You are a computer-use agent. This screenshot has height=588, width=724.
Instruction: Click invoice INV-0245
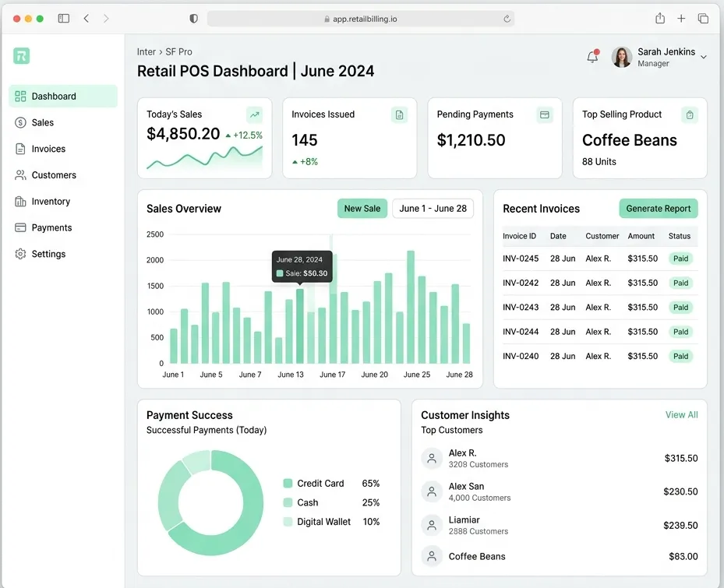[521, 259]
